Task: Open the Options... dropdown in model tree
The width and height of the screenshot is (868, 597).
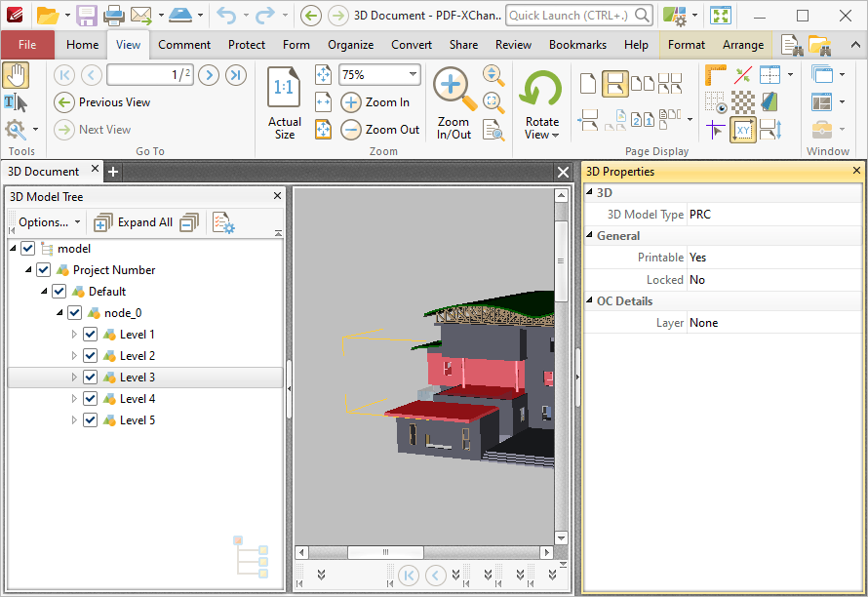Action: pos(49,222)
